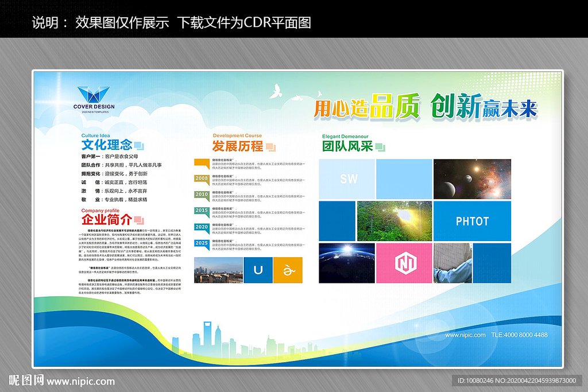Open the forest sunlight photo
Image resolution: width=588 pixels, height=392 pixels.
point(394,221)
